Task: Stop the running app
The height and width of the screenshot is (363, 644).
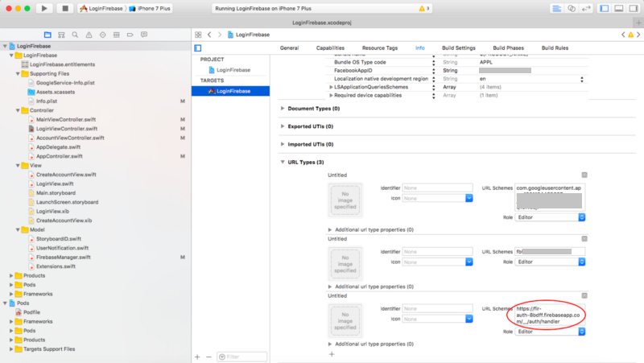Action: point(65,8)
